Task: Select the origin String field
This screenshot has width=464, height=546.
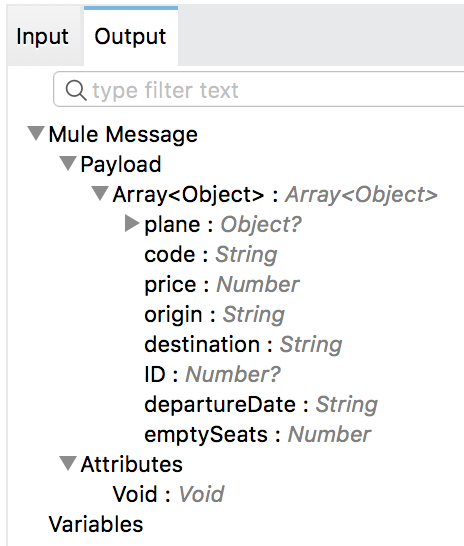Action: (214, 314)
